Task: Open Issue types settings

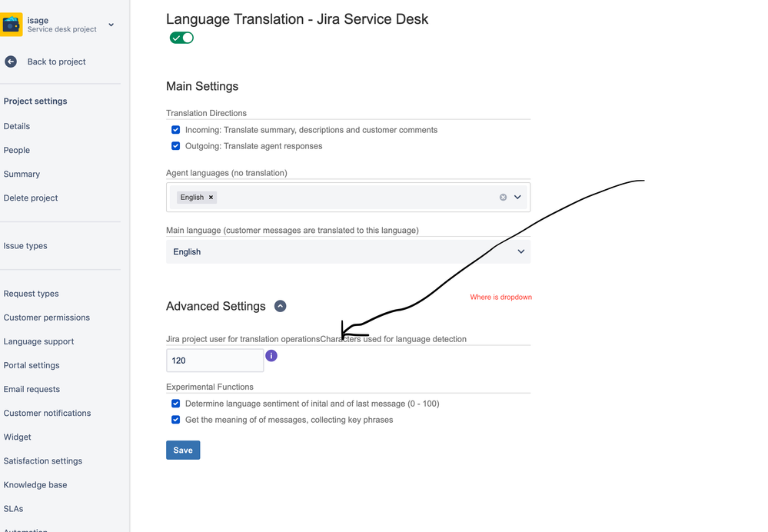Action: click(25, 246)
